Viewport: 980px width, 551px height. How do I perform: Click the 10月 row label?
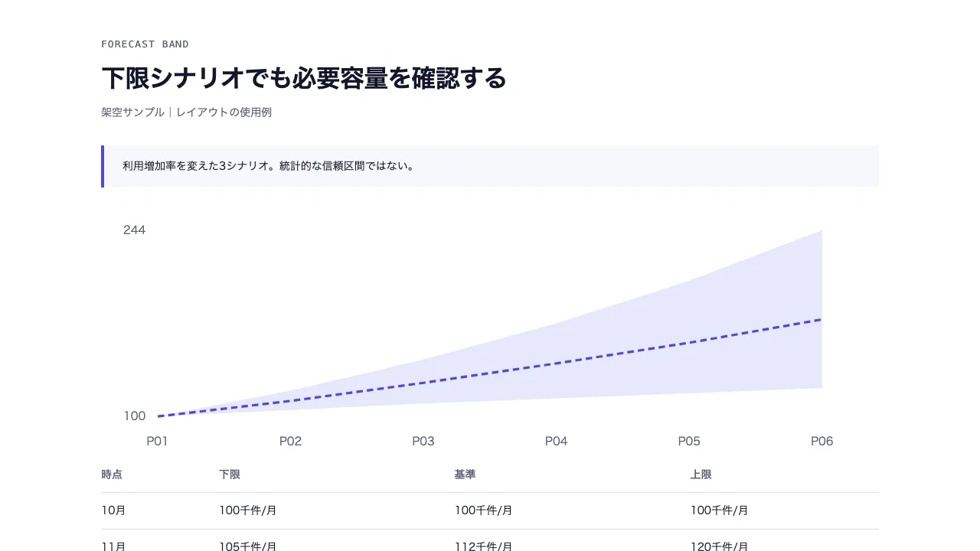pyautogui.click(x=113, y=510)
